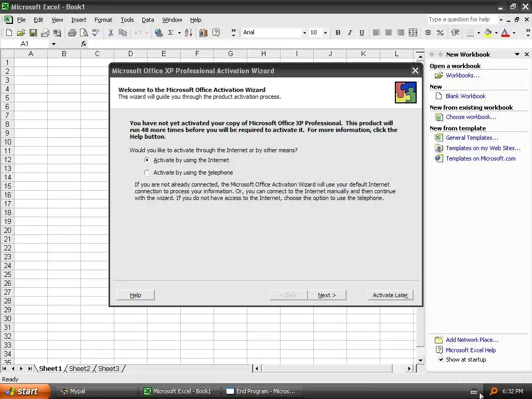Align cell text left
The height and width of the screenshot is (399, 532).
[x=376, y=33]
